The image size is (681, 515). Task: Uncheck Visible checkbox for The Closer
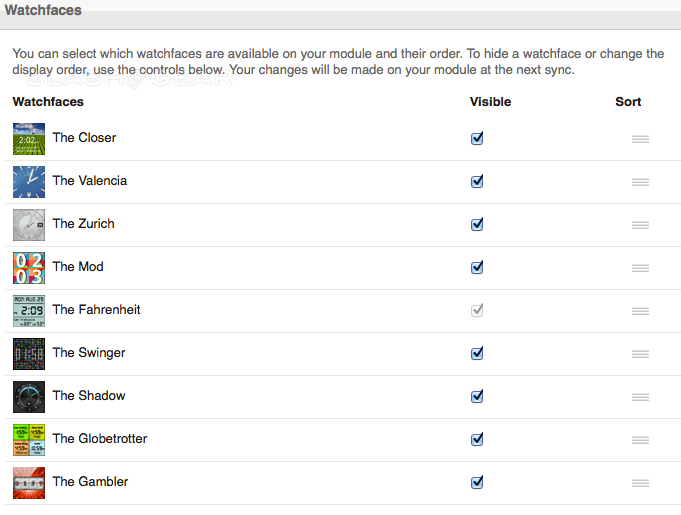click(x=477, y=138)
